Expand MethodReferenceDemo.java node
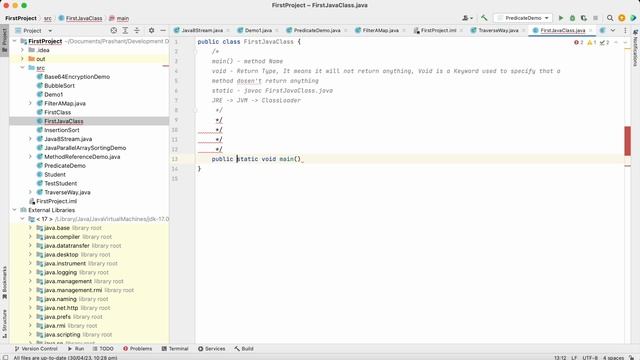640x360 pixels. pyautogui.click(x=31, y=157)
